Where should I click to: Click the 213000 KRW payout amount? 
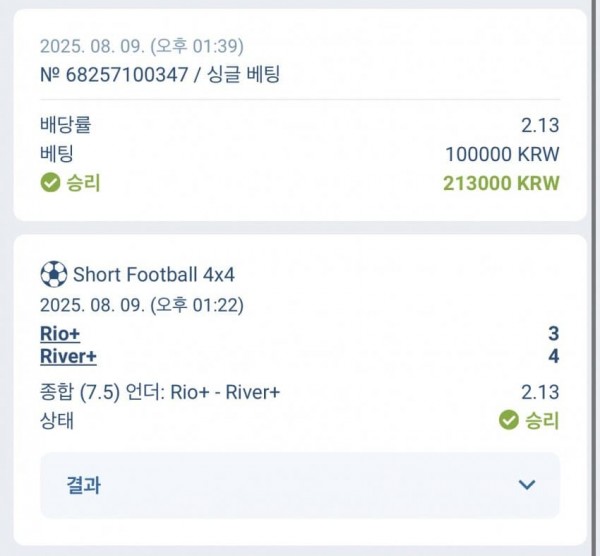click(x=501, y=183)
